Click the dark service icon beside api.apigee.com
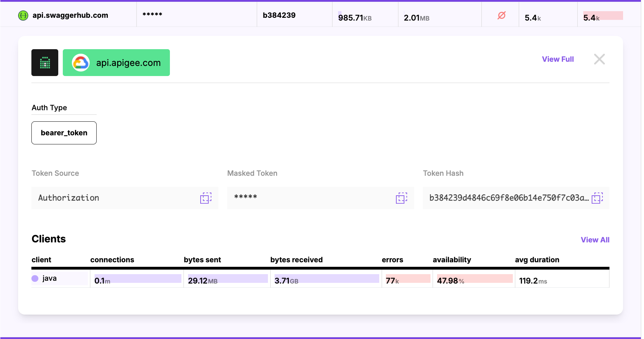Screen dimensions: 644x339 45,62
